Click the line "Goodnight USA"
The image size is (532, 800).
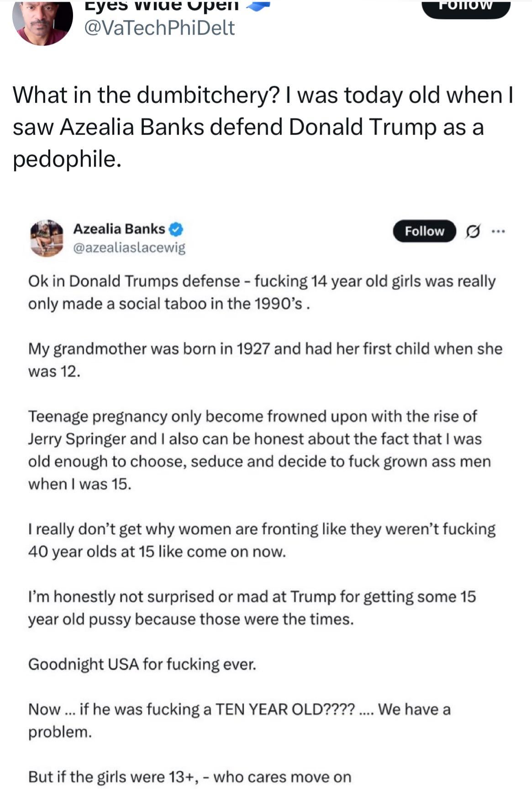(142, 664)
